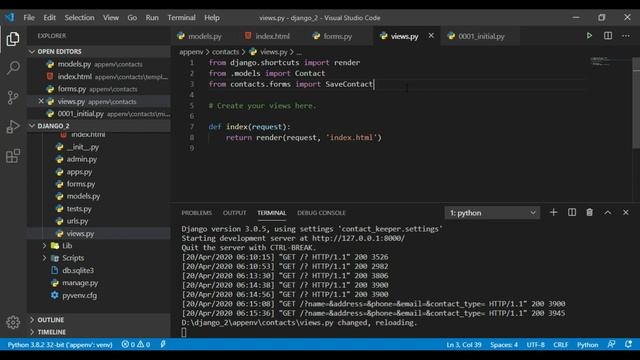640x360 pixels.
Task: Split the editor to the right
Action: pyautogui.click(x=608, y=36)
